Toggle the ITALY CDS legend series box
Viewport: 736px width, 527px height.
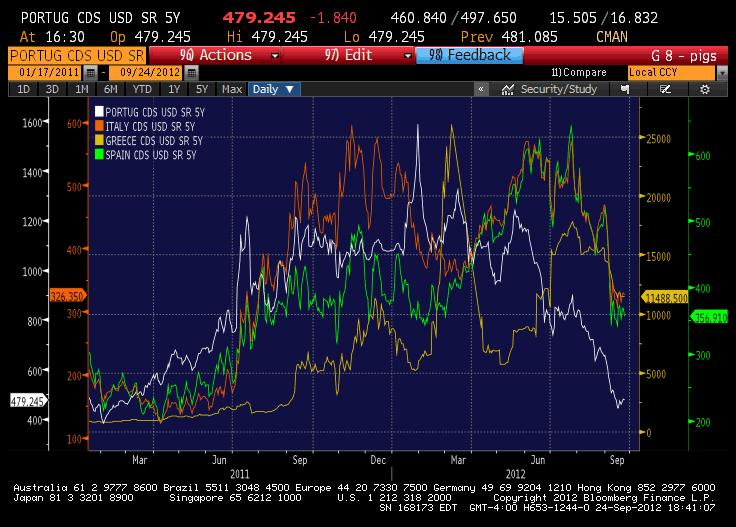[98, 125]
